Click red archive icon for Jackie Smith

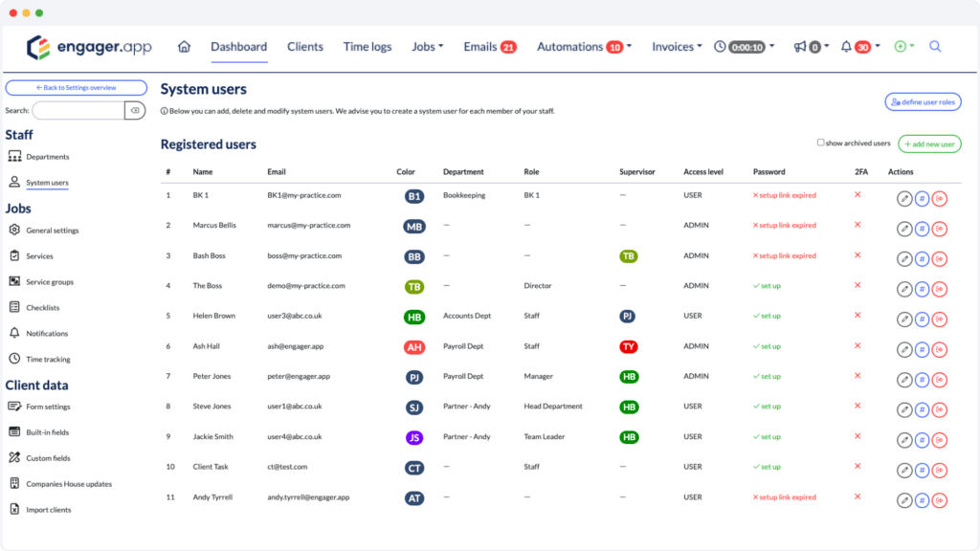coord(940,440)
